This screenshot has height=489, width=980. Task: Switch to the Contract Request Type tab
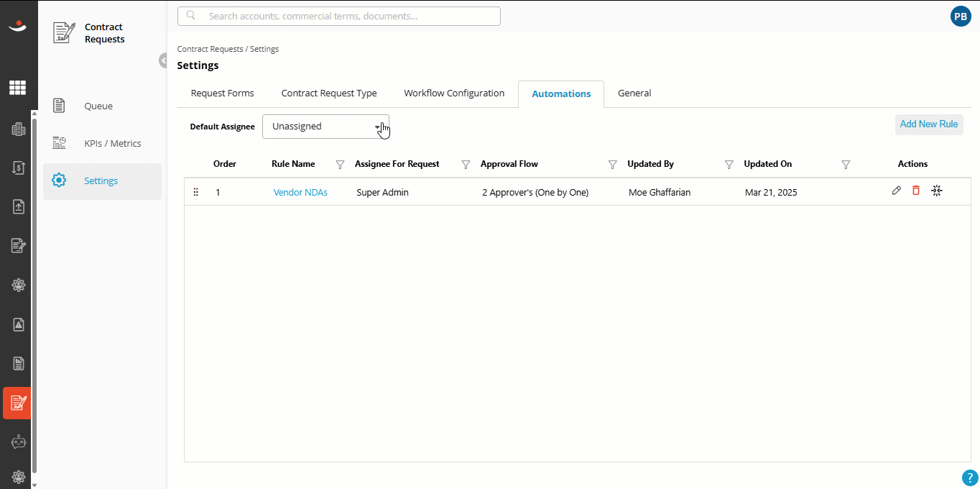click(329, 93)
